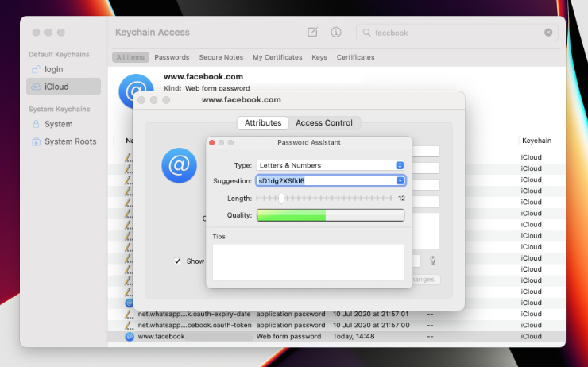Select the Passwords filter tab

click(172, 57)
